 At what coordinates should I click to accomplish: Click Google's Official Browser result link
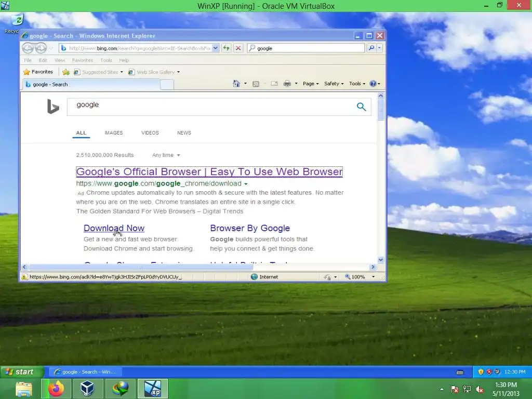click(x=209, y=171)
